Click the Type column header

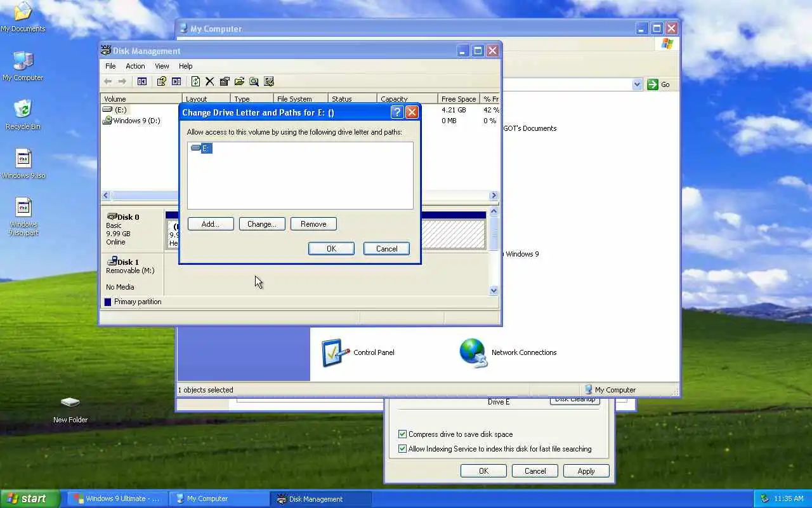tap(252, 99)
